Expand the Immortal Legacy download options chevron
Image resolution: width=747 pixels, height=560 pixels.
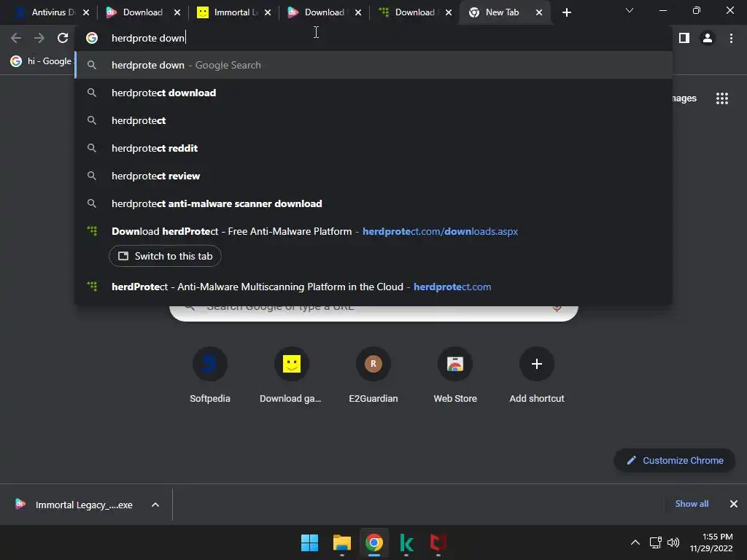155,505
